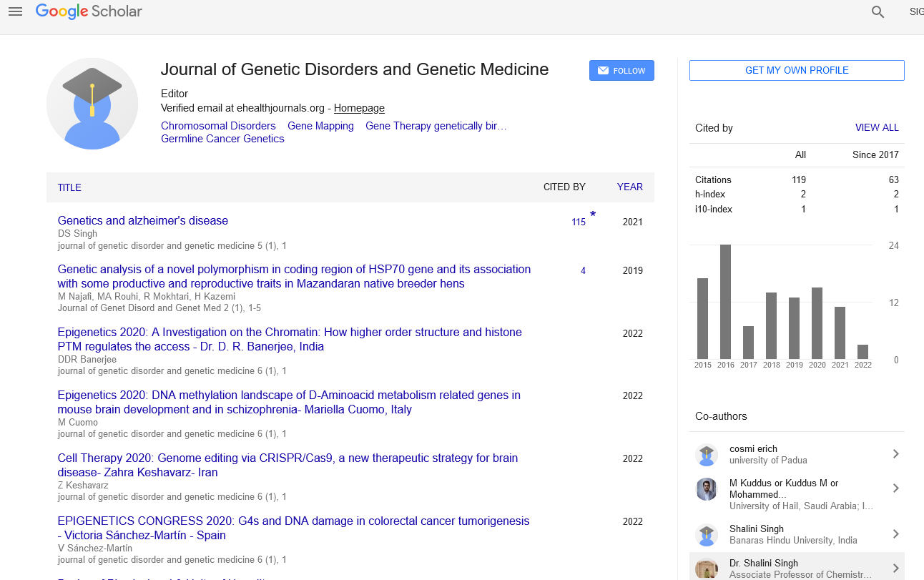Open the search magnifier icon
This screenshot has height=580, width=924.
tap(878, 12)
